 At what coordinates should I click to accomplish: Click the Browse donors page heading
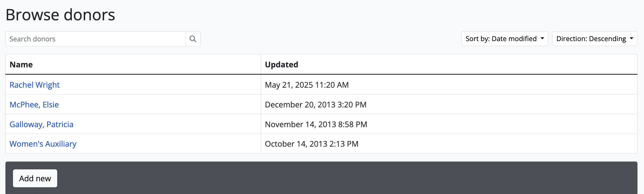click(x=60, y=15)
